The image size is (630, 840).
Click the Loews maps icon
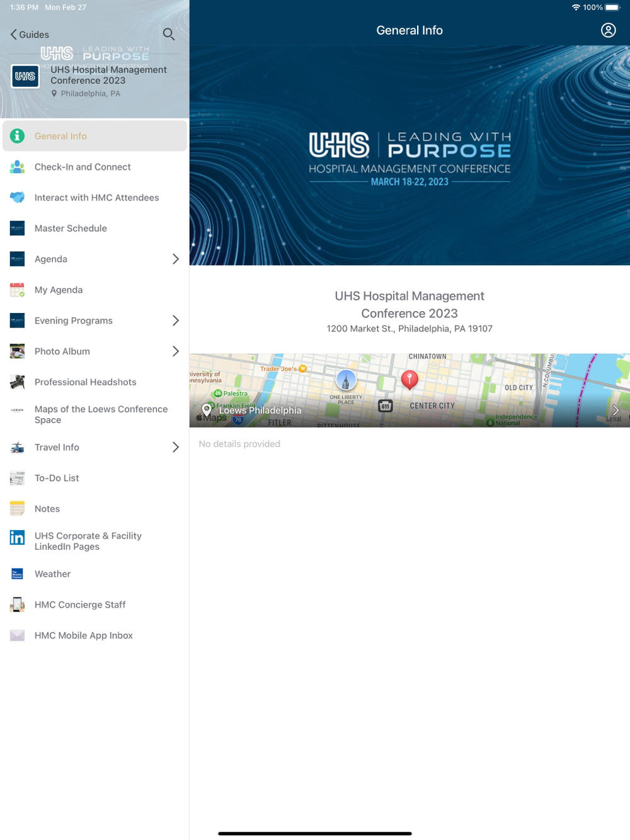[x=18, y=410]
